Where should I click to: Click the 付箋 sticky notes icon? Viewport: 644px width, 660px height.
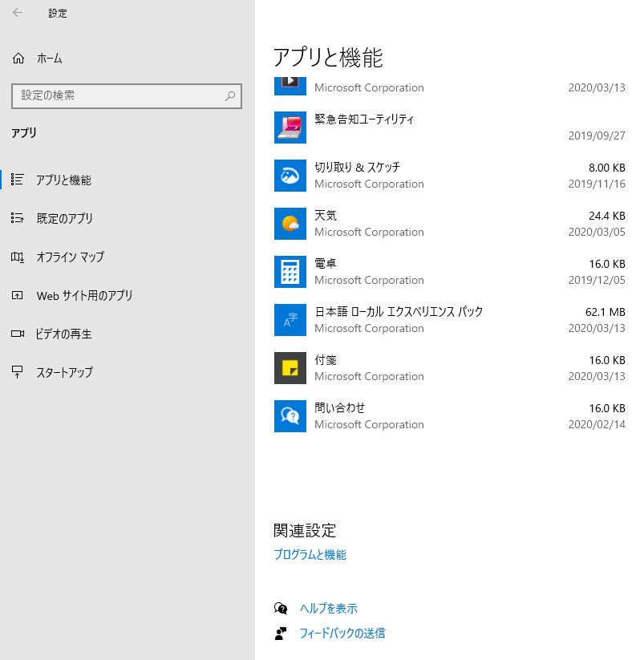290,368
